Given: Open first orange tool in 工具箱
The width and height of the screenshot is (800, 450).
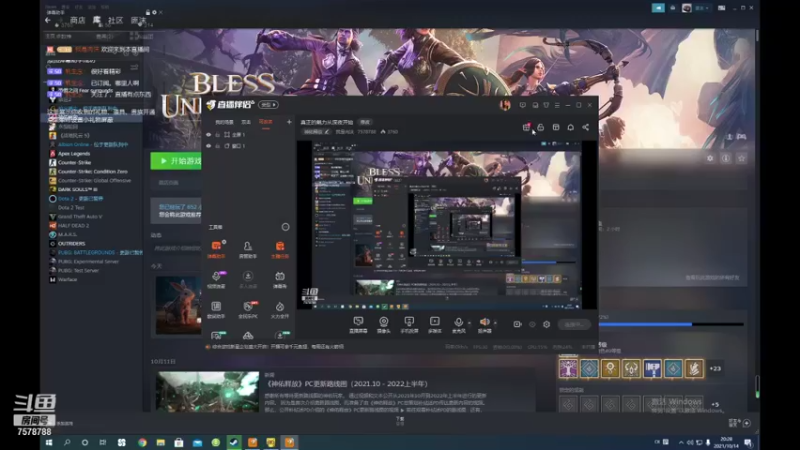Looking at the screenshot, I should pos(216,249).
